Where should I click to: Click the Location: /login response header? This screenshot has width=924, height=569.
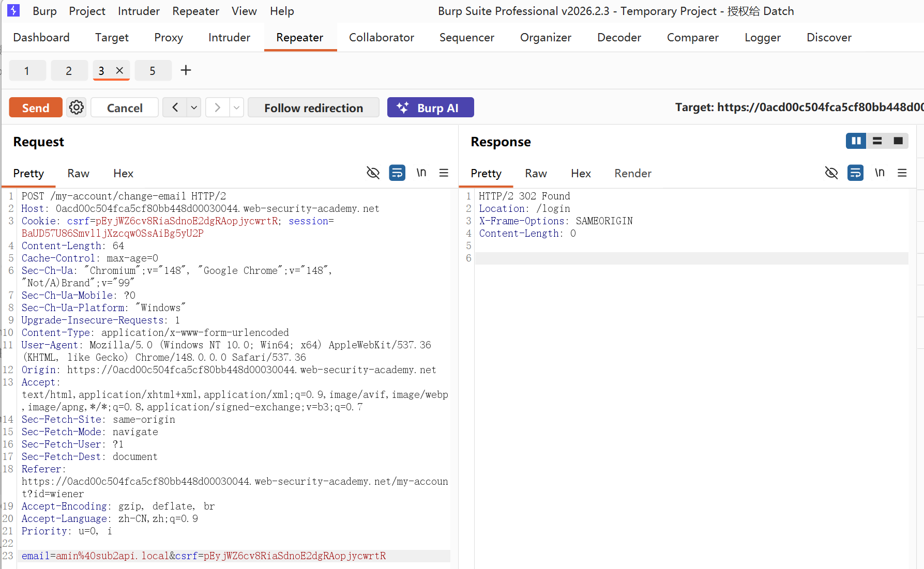[524, 208]
